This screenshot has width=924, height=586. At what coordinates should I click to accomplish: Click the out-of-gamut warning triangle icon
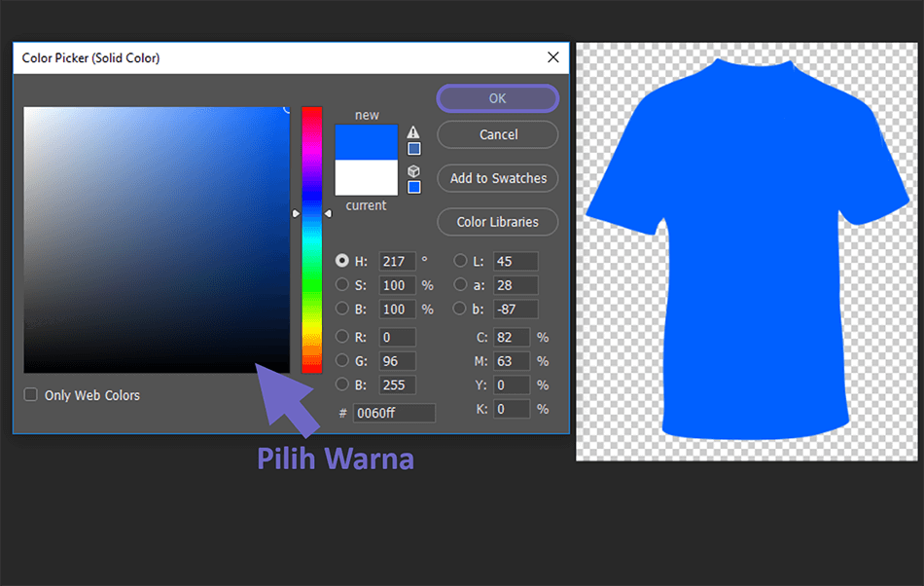(413, 132)
